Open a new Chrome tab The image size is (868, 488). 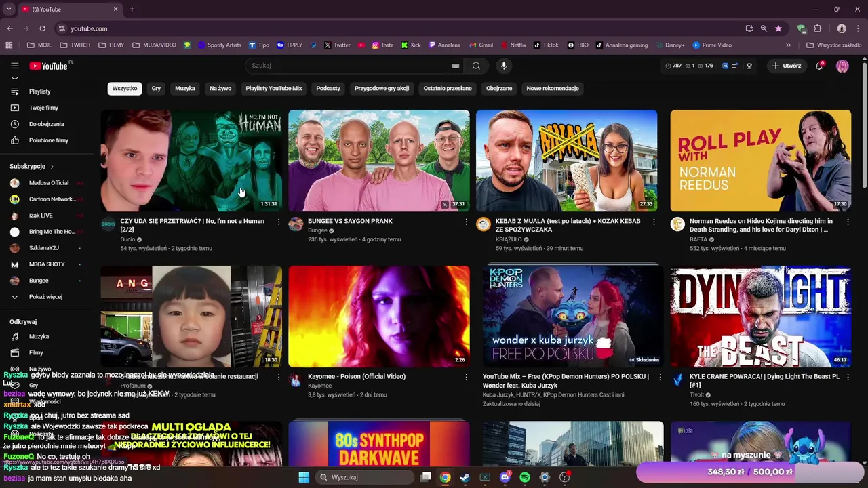[x=132, y=9]
